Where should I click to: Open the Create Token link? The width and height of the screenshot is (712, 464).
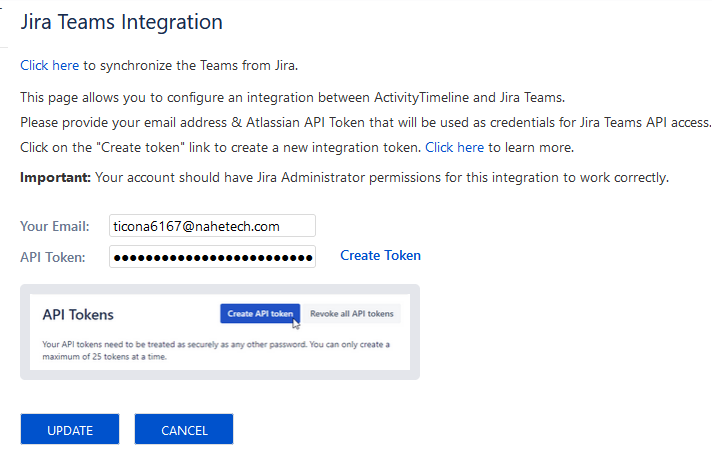pos(381,256)
